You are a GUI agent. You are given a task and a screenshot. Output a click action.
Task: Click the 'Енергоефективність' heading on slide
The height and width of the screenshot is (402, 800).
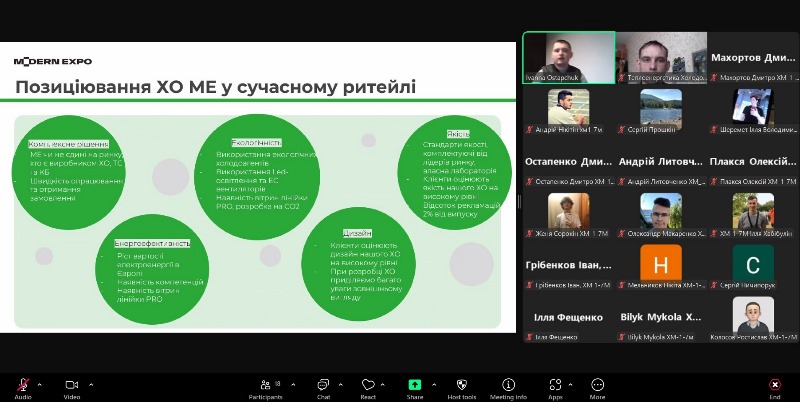tap(152, 244)
